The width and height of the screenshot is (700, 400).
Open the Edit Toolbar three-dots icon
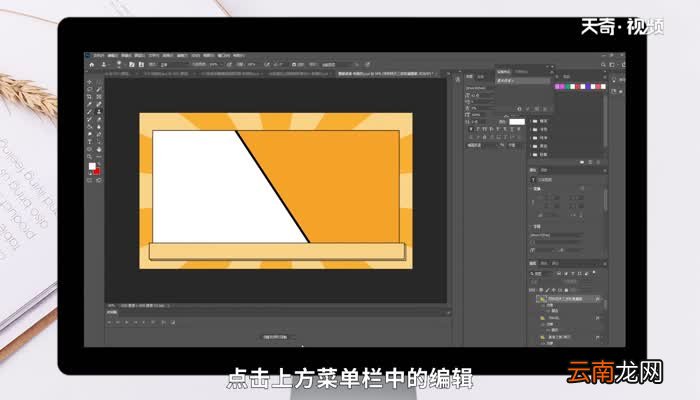[x=99, y=157]
